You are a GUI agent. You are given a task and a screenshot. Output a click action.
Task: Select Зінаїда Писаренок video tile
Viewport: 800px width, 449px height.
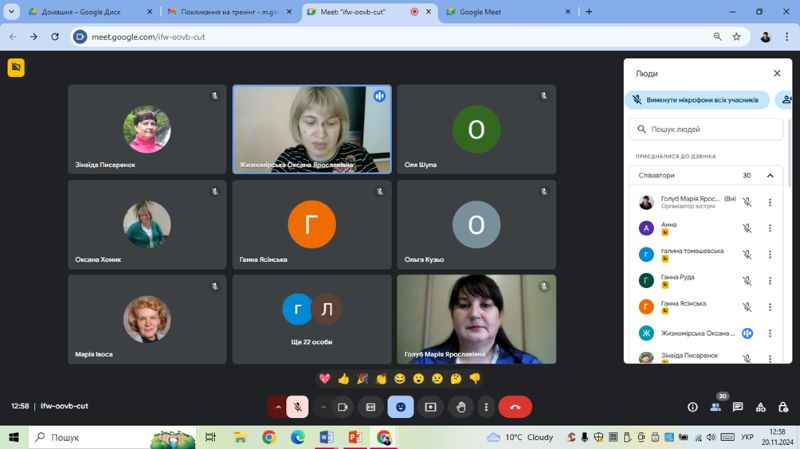tap(147, 129)
